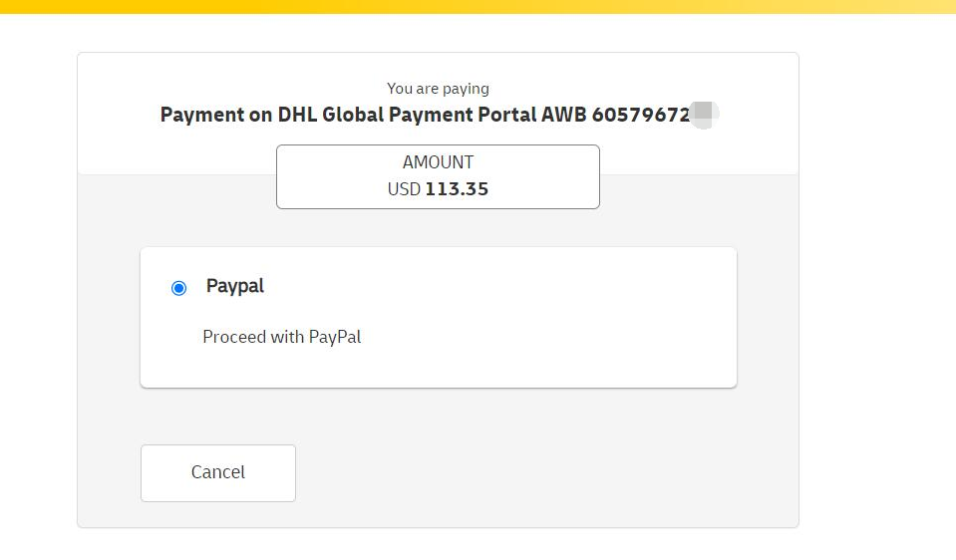Click the Payment on heading start

click(x=216, y=115)
